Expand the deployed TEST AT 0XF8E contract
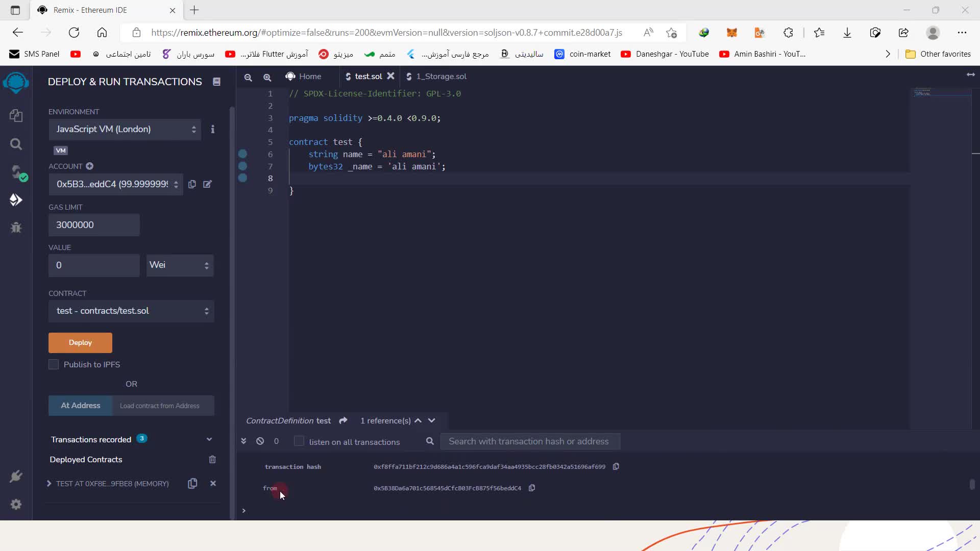The image size is (980, 551). 49,484
